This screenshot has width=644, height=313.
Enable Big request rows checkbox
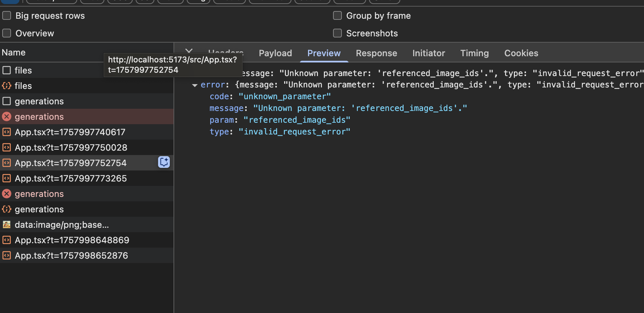[x=7, y=16]
